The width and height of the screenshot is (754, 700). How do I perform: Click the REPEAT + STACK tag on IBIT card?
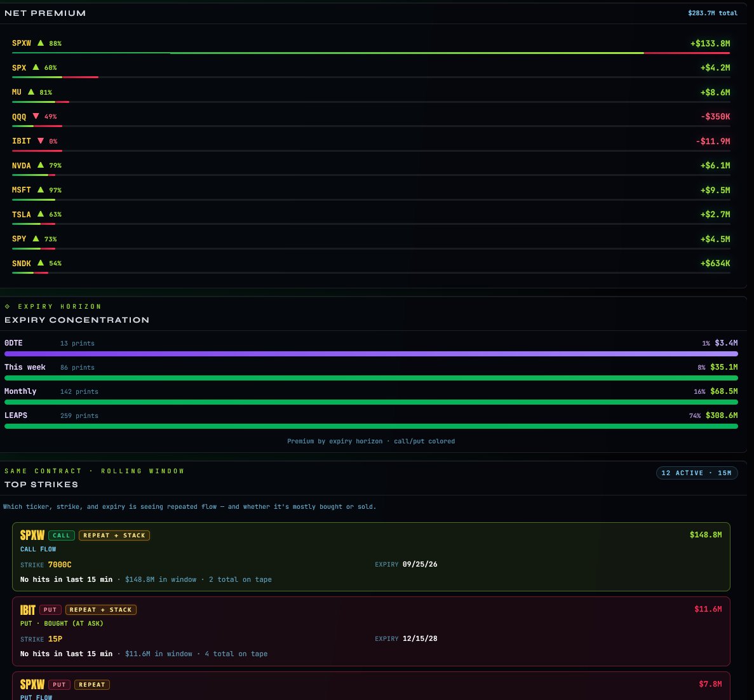pyautogui.click(x=101, y=610)
